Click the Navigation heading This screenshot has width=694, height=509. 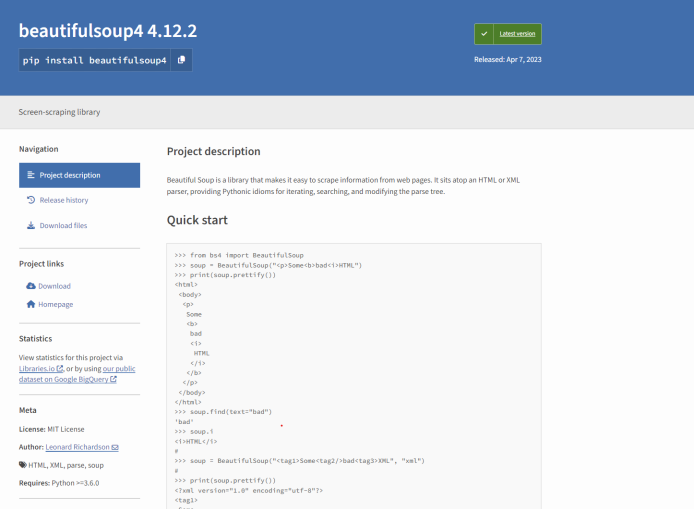39,149
